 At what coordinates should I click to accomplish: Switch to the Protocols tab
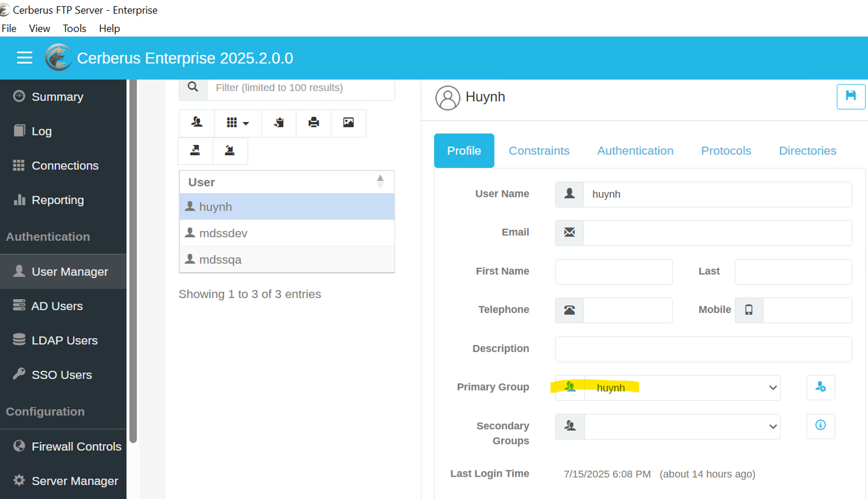[726, 150]
